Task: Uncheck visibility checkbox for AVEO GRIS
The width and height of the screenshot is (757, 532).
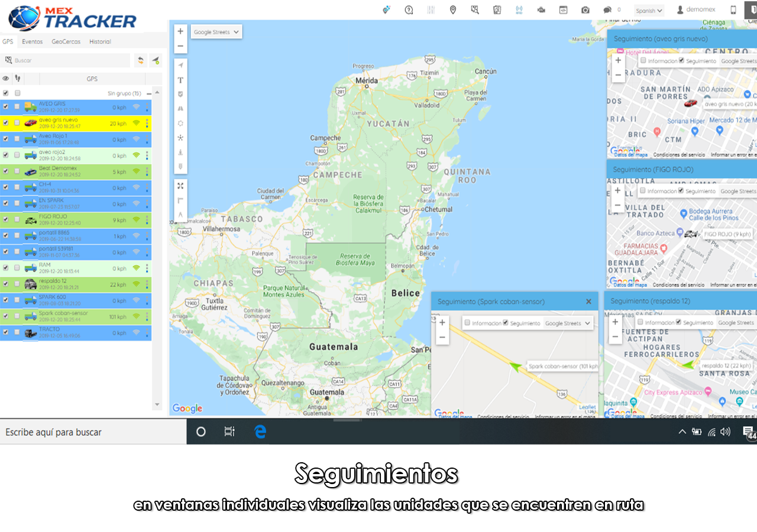Action: pos(6,107)
